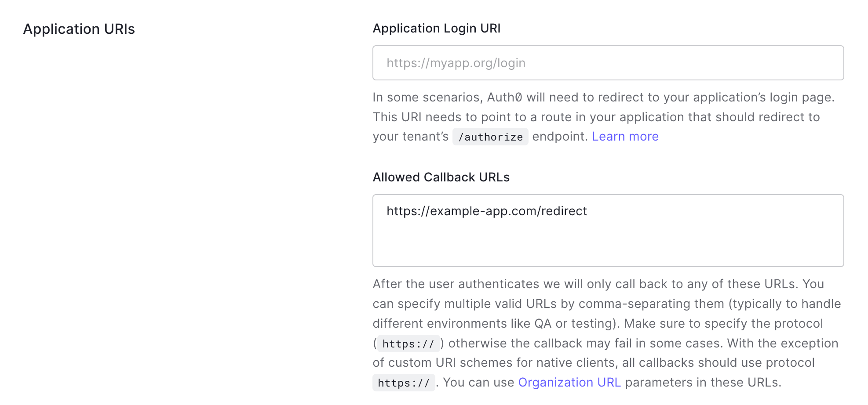Click the word "endpoint." before Learn more
This screenshot has width=868, height=405.
click(559, 137)
